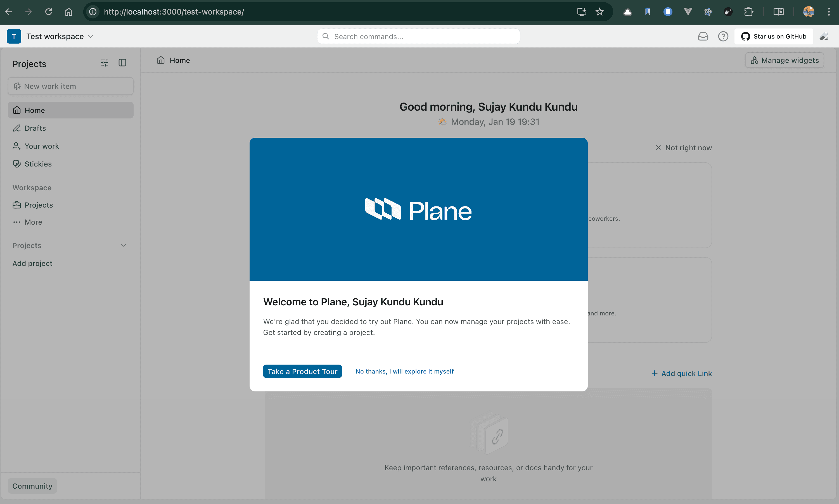Viewport: 839px width, 504px height.
Task: Open Stickies in the sidebar
Action: [x=71, y=164]
